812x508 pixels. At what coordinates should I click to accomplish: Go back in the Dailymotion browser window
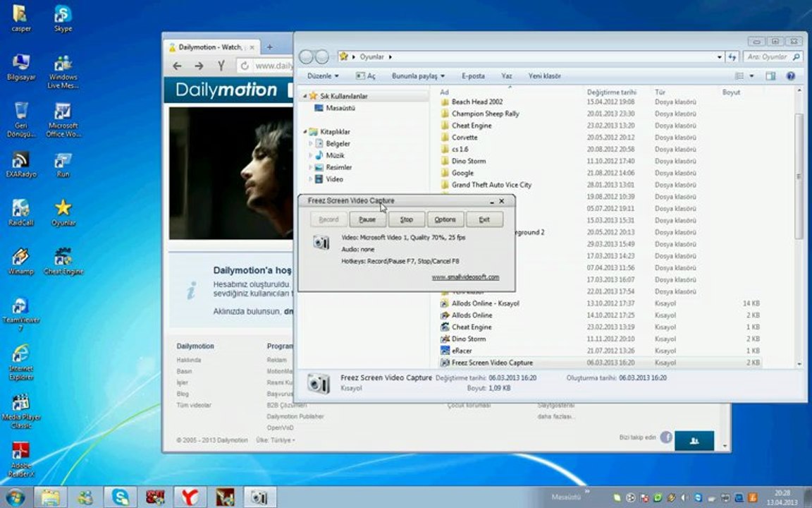pyautogui.click(x=177, y=66)
